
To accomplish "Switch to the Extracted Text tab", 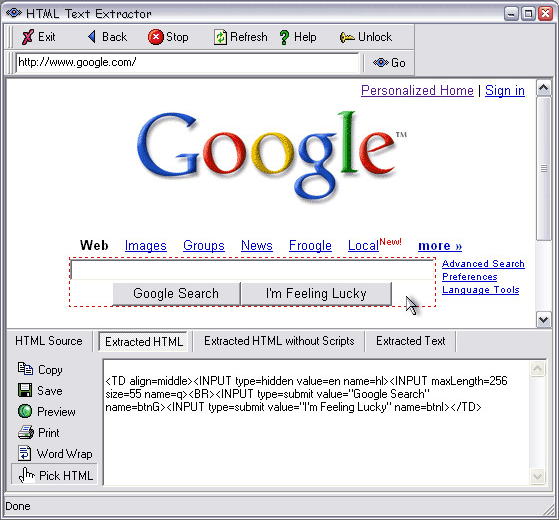I will (410, 341).
